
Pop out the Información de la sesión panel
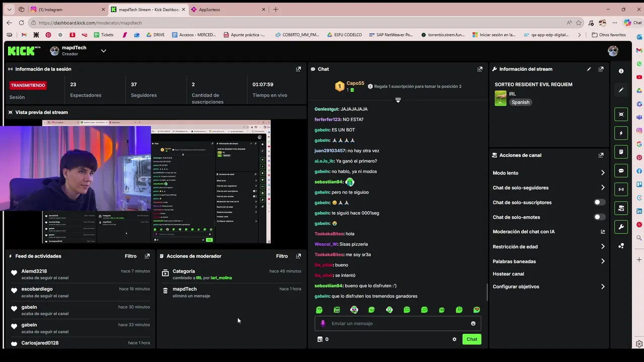[x=298, y=69]
